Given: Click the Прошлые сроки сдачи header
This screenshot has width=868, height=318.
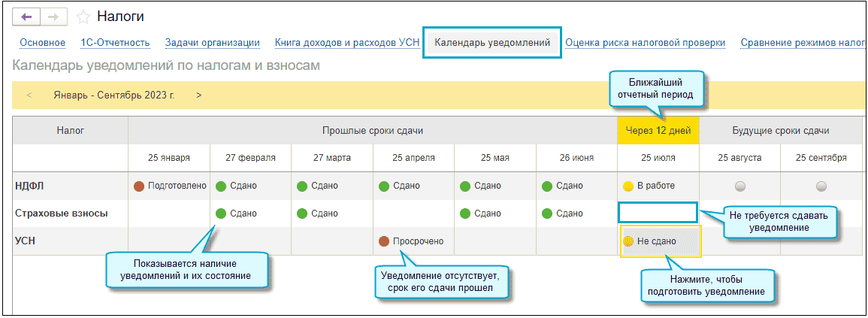Looking at the screenshot, I should (373, 131).
